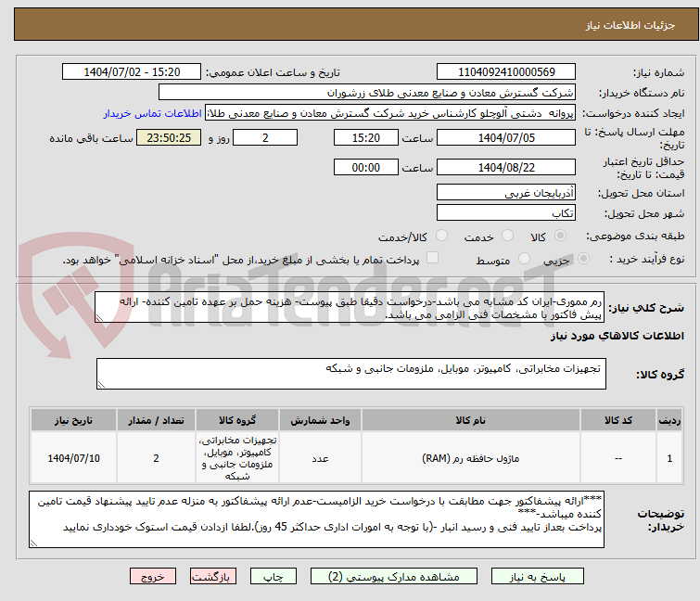Click the validity time field 00:00
Screen dimensions: 700x601
365,167
